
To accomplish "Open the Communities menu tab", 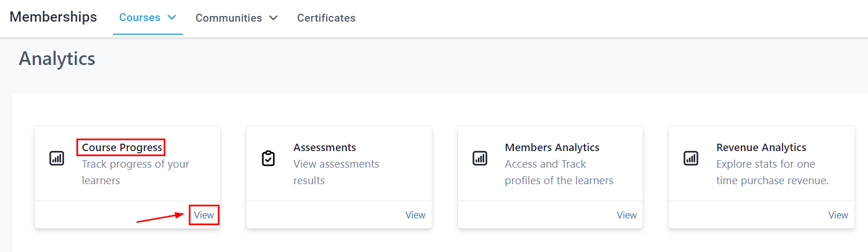I will tap(229, 18).
